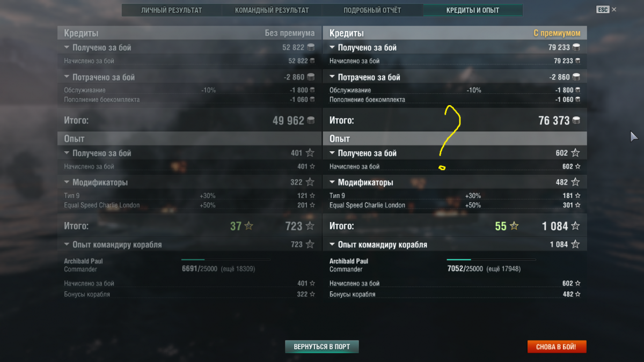Collapse premium Опыт командиру корабля section
Screen dimensions: 644x362
coord(332,245)
